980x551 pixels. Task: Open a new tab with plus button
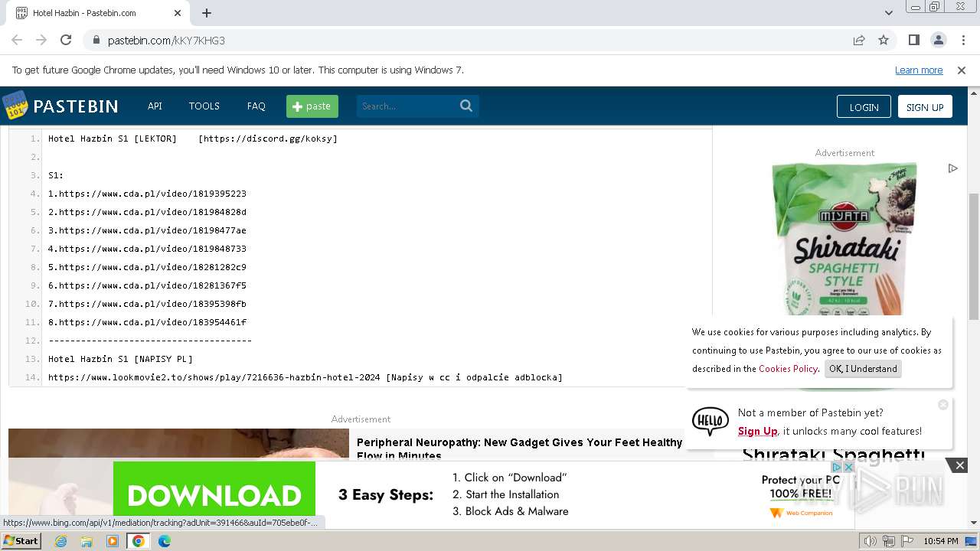coord(207,13)
